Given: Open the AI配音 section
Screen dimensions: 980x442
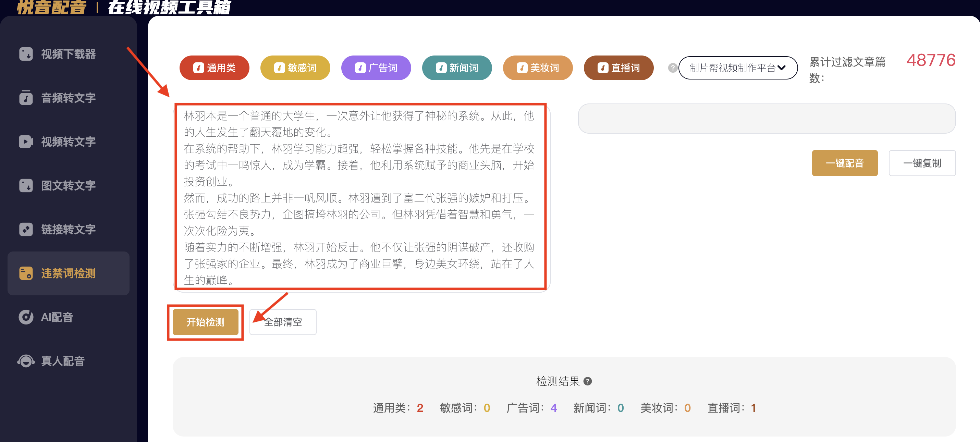Looking at the screenshot, I should tap(69, 317).
